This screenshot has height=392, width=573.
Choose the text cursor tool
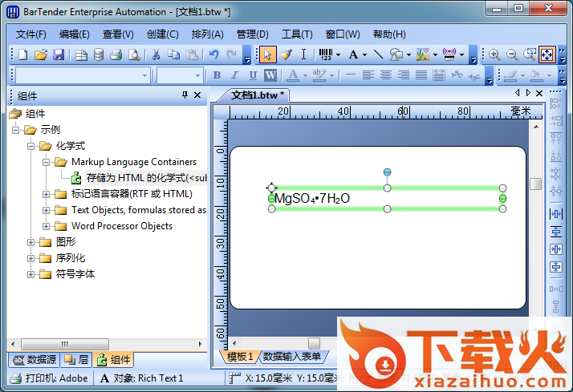coord(303,55)
